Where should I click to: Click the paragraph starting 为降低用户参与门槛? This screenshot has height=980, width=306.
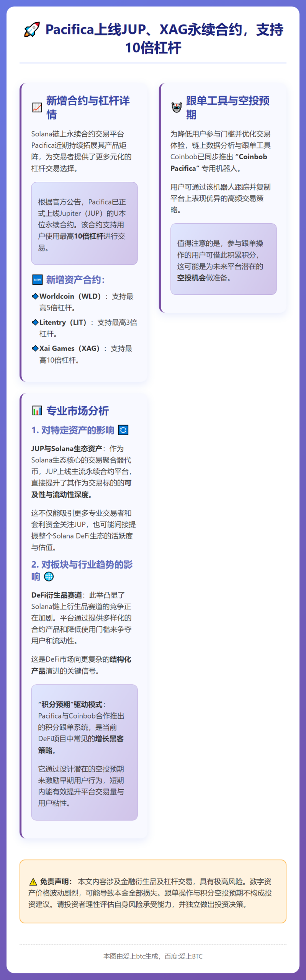tap(221, 151)
